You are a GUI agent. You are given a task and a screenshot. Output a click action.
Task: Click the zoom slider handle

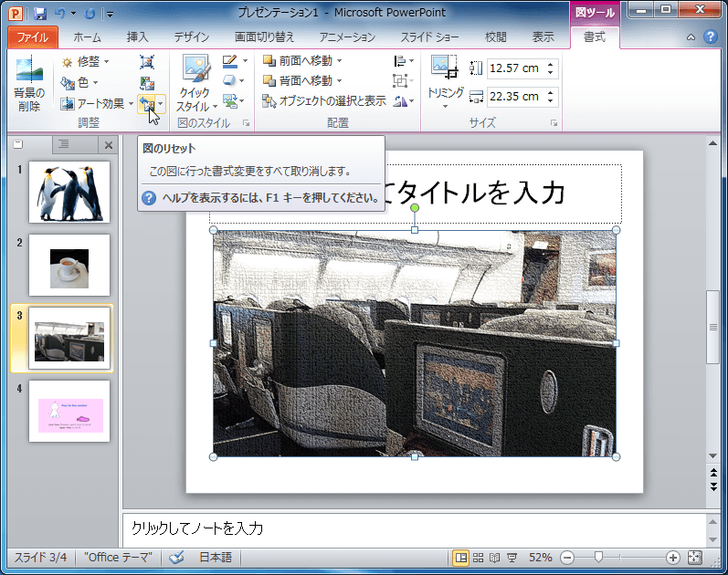tap(598, 557)
